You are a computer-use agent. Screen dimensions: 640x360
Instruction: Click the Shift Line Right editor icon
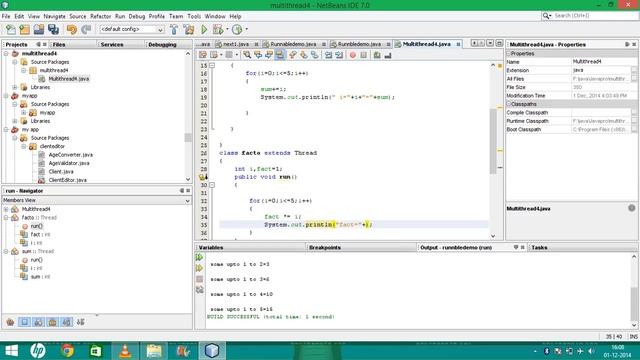click(x=339, y=55)
